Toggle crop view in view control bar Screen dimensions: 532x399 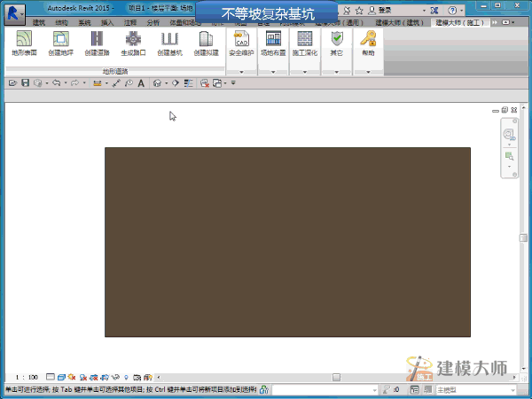click(x=94, y=377)
